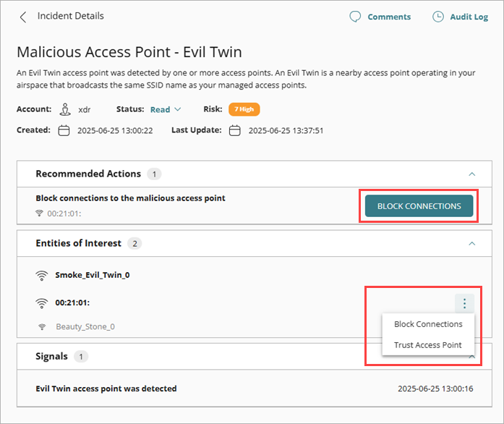
Task: Open the three-dot menu for access point 00:21:01
Action: (464, 304)
